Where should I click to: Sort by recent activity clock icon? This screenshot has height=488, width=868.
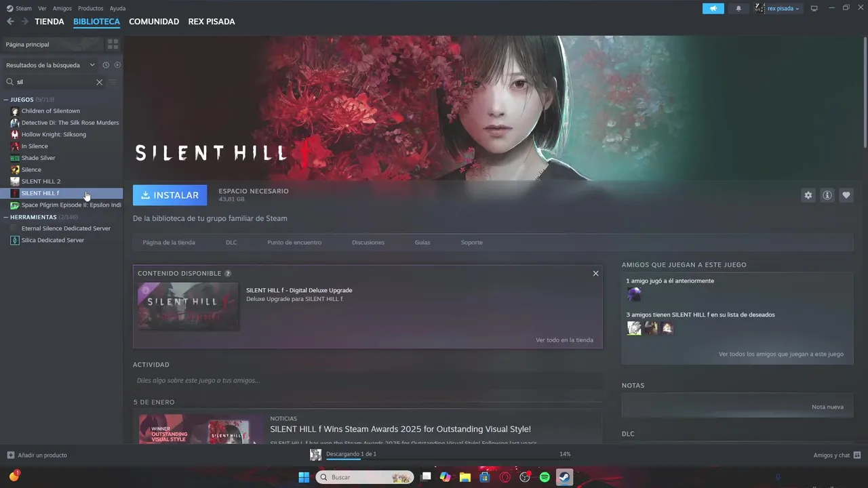point(106,65)
